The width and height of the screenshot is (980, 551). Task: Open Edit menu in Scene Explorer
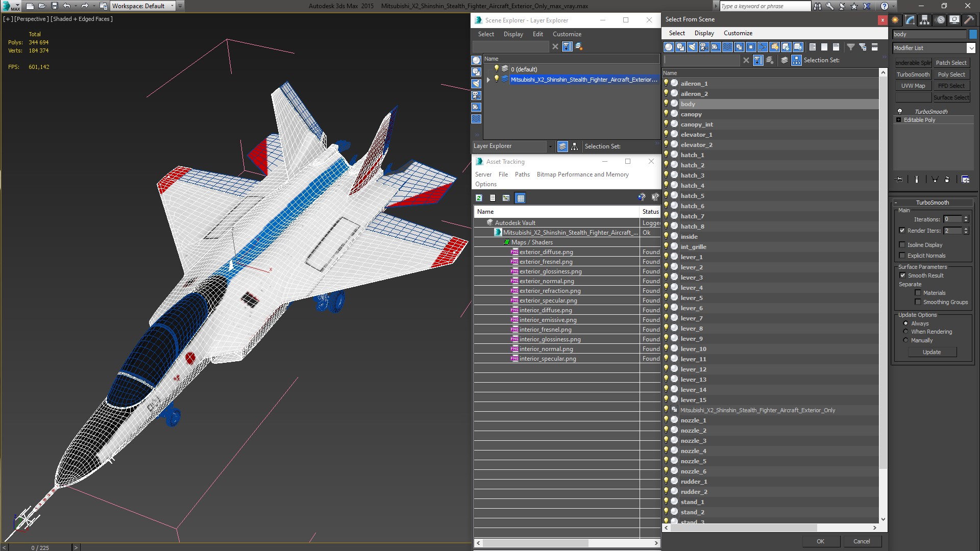click(537, 34)
